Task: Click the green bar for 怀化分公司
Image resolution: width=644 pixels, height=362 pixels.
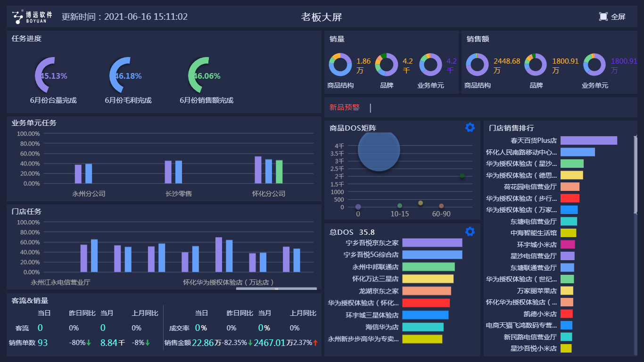Action: (279, 172)
